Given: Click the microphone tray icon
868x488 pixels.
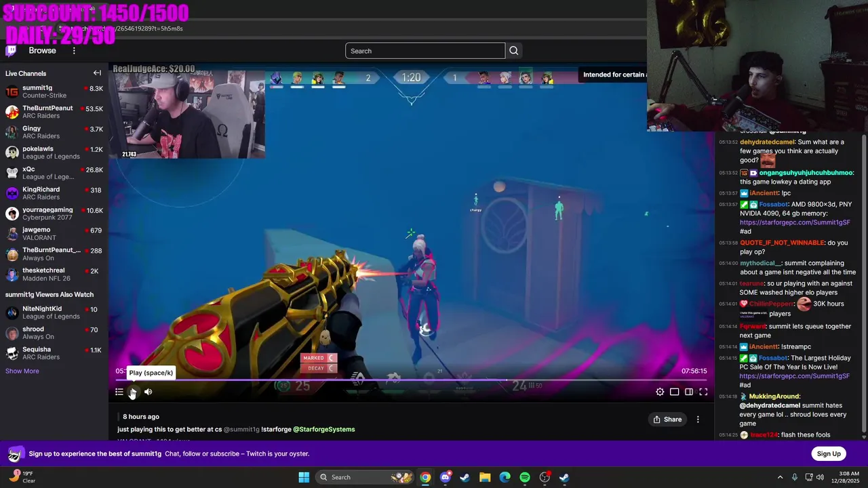Looking at the screenshot, I should point(795,477).
